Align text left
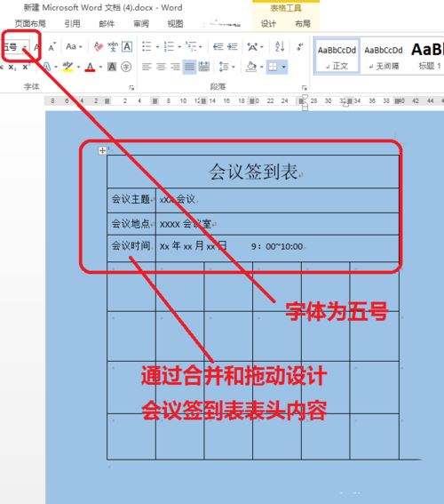This screenshot has width=444, height=504. (x=147, y=67)
